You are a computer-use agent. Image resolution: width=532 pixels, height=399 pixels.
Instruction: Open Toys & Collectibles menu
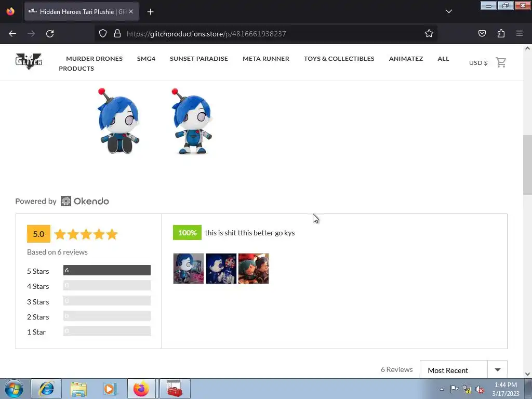coord(339,58)
